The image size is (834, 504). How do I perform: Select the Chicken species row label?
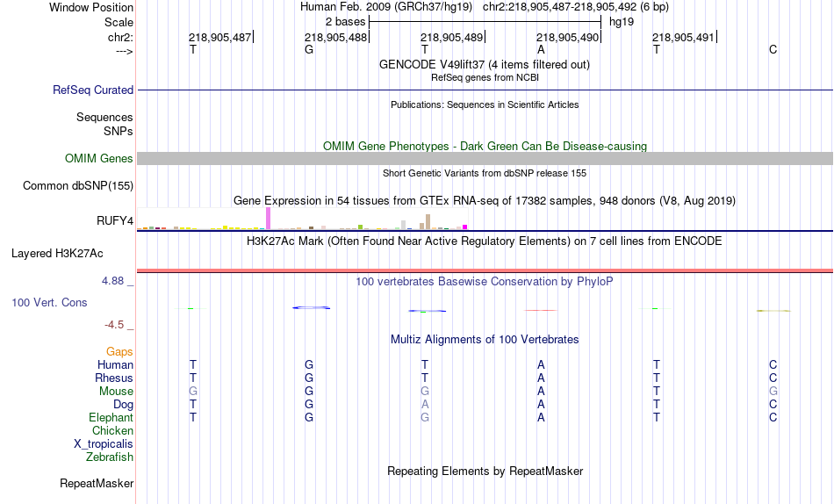coord(112,430)
